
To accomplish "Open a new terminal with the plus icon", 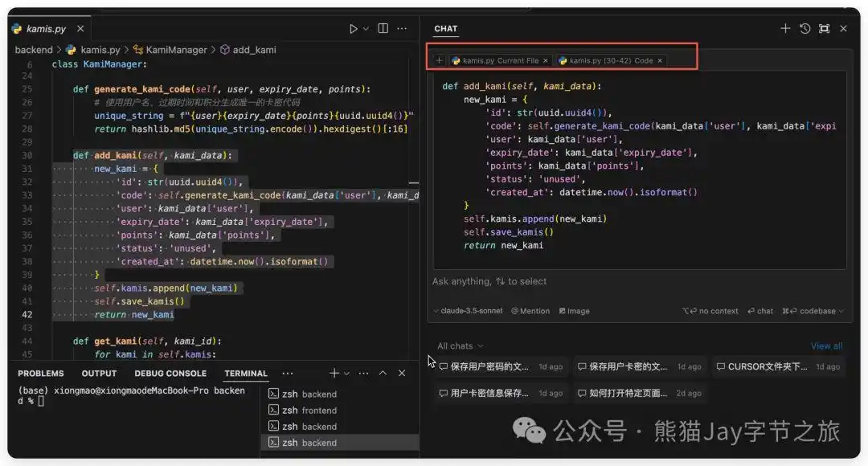I will [333, 373].
